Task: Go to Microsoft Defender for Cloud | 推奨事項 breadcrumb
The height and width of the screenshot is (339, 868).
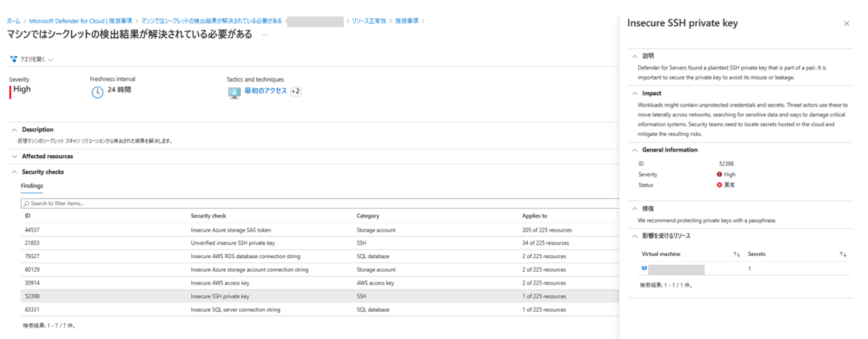Action: pyautogui.click(x=80, y=21)
